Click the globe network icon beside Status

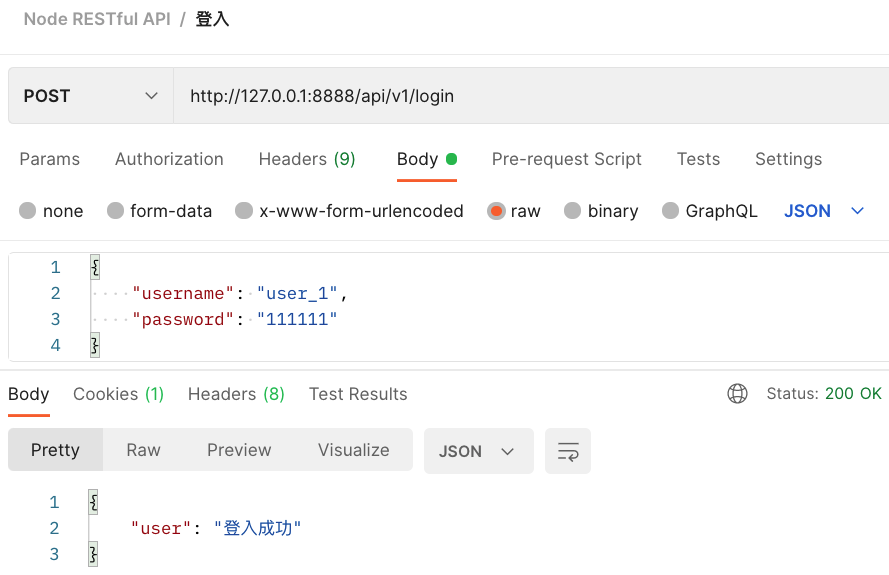737,394
